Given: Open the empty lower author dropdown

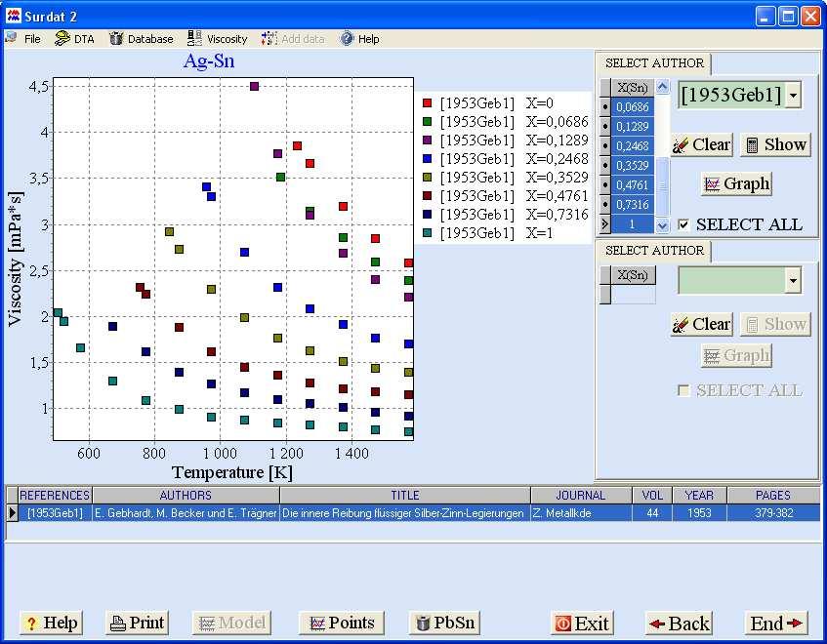Looking at the screenshot, I should tap(793, 280).
